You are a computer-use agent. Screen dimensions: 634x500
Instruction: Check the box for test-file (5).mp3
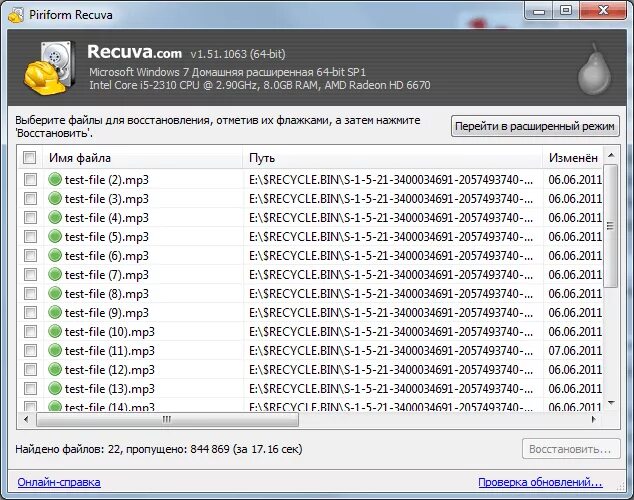30,236
